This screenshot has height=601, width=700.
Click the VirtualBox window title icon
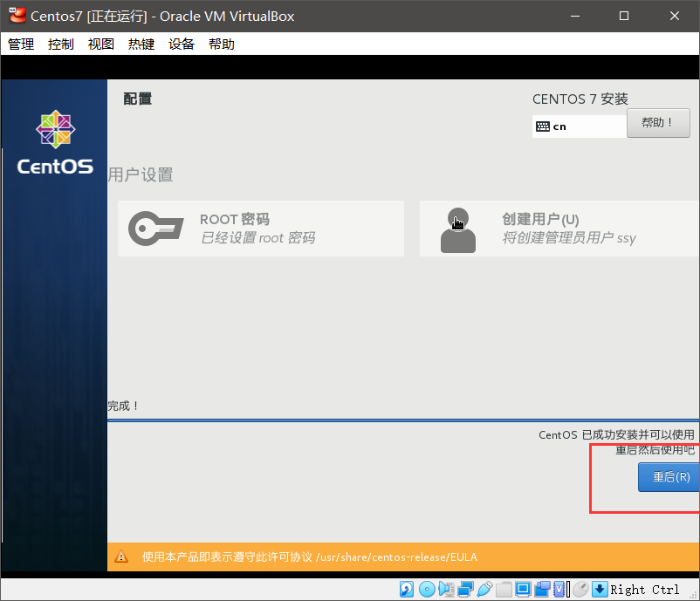(x=17, y=16)
